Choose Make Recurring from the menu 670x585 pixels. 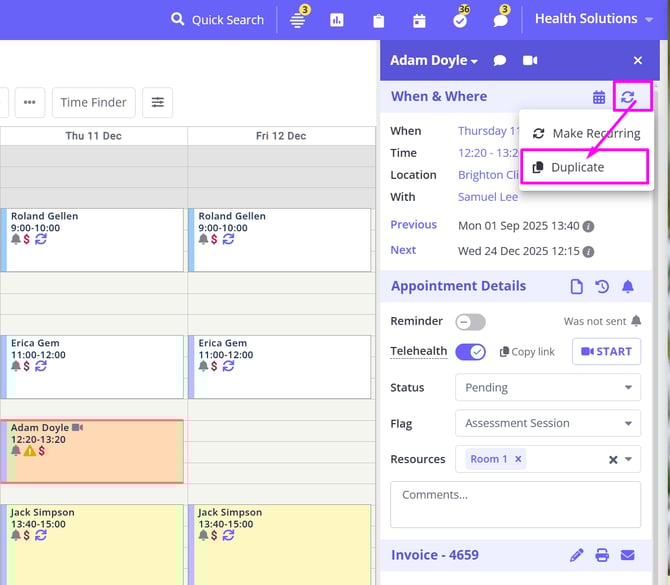pos(595,133)
